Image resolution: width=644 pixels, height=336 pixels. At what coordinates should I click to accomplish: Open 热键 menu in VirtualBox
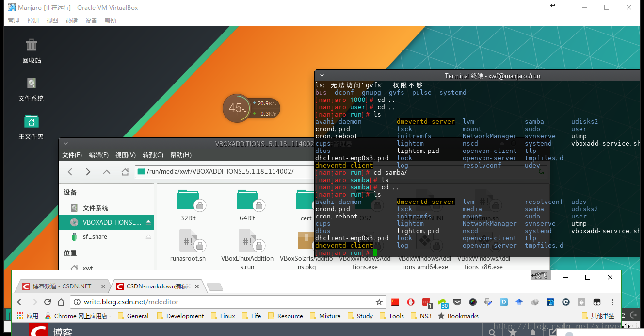coord(72,20)
